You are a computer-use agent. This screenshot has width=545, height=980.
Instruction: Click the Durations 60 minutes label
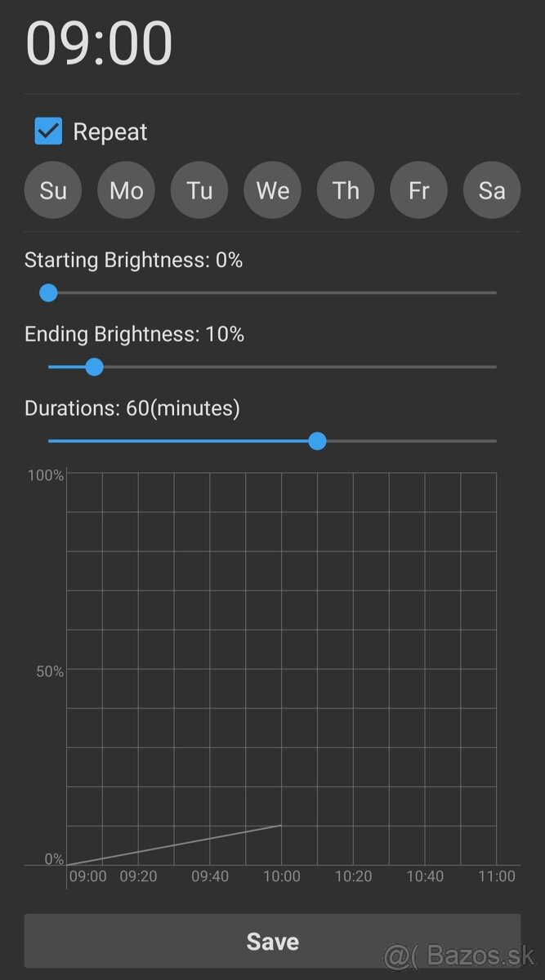coord(132,408)
